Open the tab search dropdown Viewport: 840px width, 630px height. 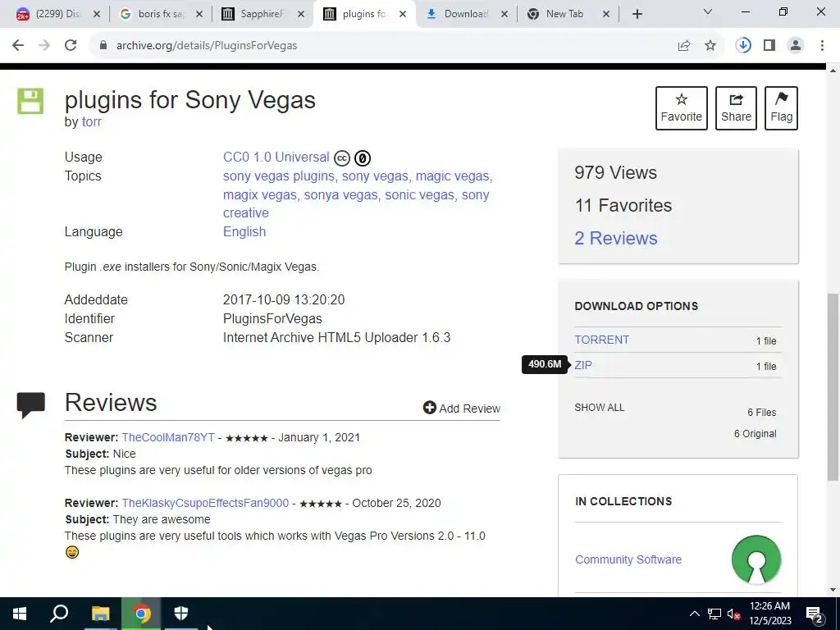tap(708, 11)
